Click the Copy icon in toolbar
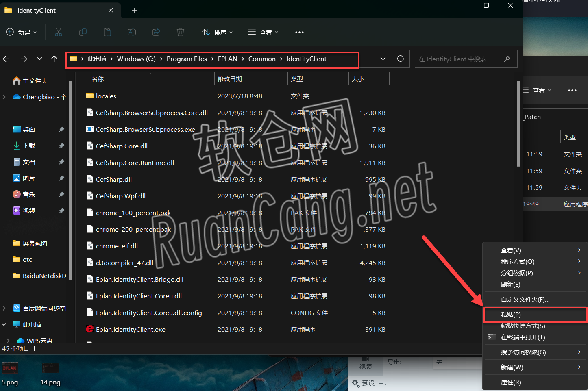 coord(83,32)
